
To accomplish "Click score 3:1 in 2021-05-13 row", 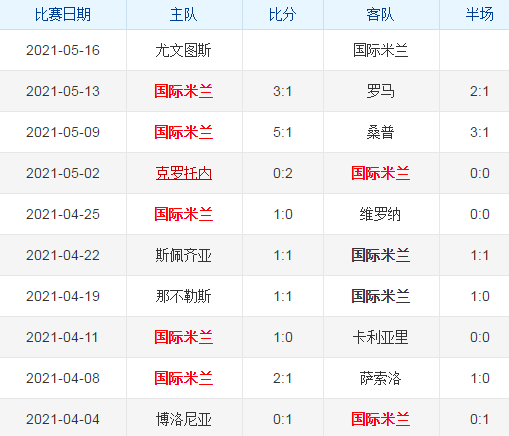I will click(283, 91).
